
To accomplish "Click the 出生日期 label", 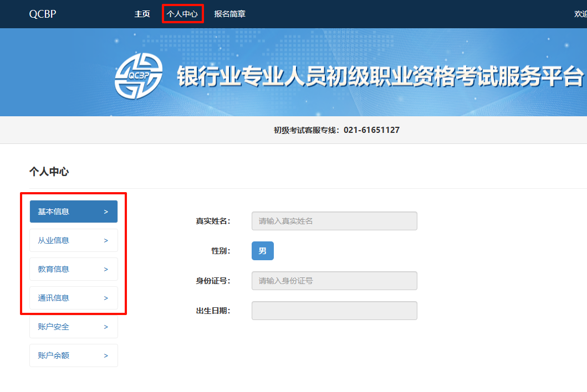I will (x=213, y=311).
